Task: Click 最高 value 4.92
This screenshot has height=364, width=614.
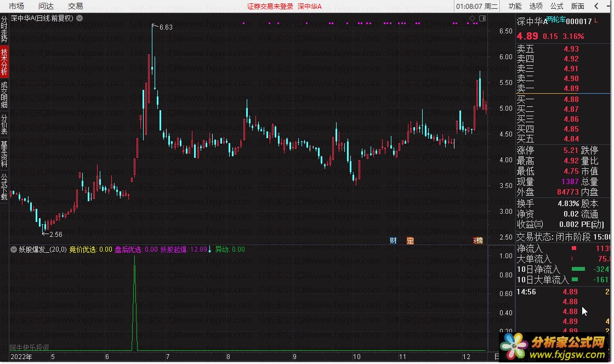Action: 571,161
